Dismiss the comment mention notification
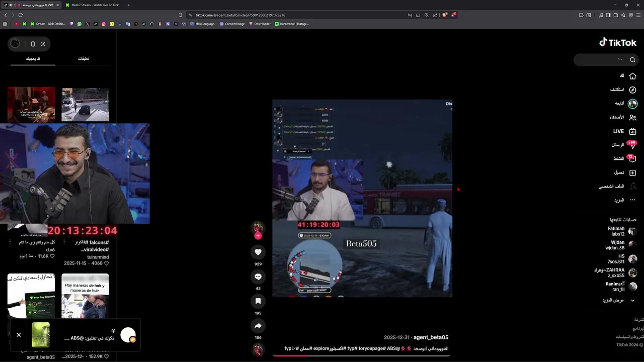644x362 pixels. tap(19, 335)
